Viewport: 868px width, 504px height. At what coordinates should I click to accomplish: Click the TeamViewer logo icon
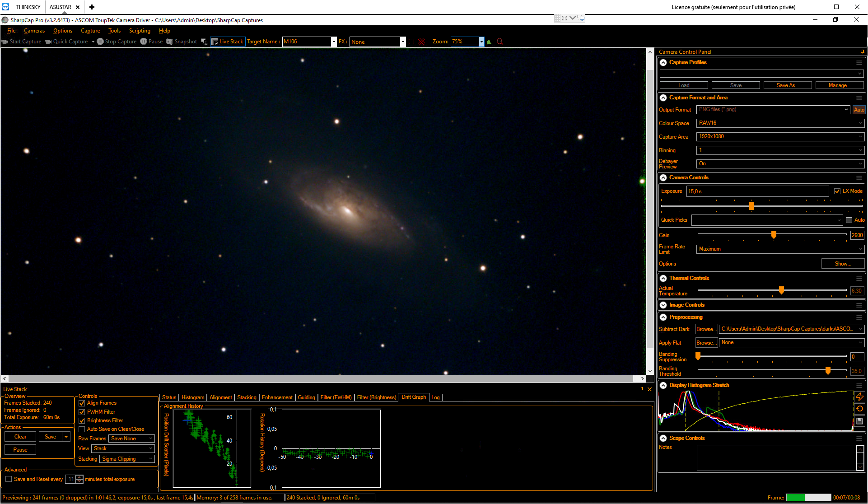point(5,7)
